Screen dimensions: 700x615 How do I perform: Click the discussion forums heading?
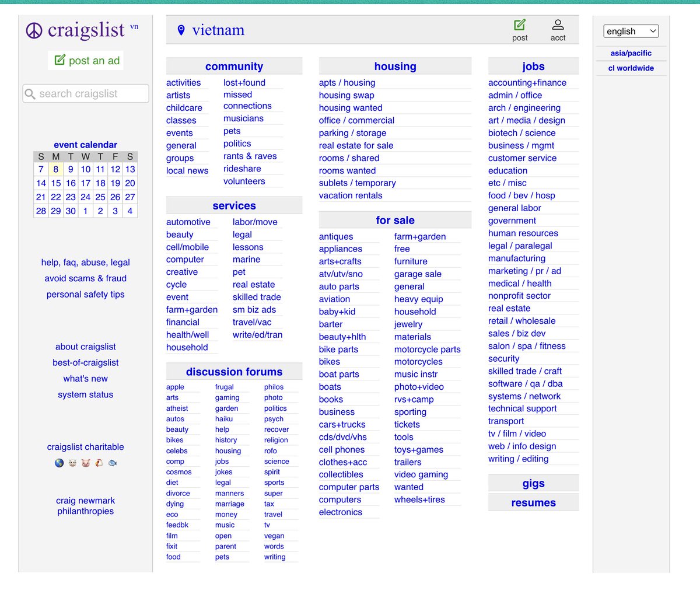[x=234, y=372]
